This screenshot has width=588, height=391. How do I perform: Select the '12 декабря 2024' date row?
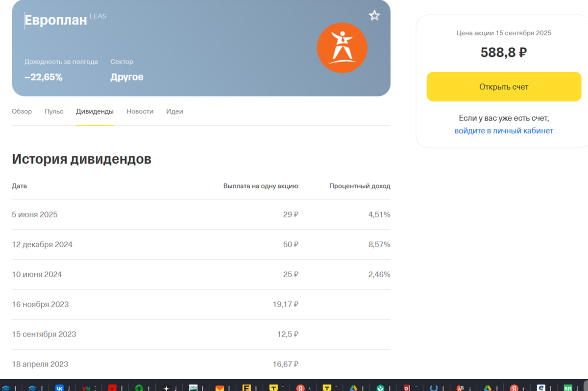[201, 245]
